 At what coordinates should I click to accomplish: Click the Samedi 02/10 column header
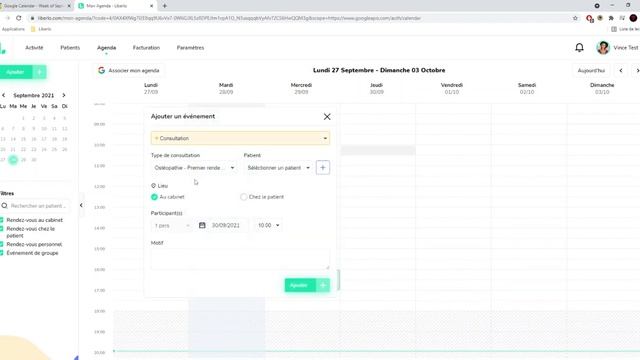(x=527, y=89)
